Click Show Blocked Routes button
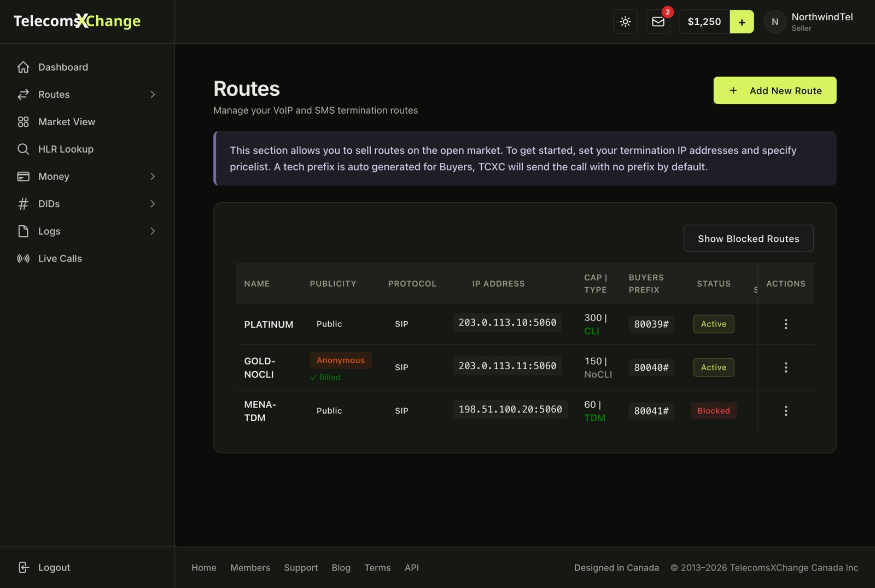 (x=749, y=238)
